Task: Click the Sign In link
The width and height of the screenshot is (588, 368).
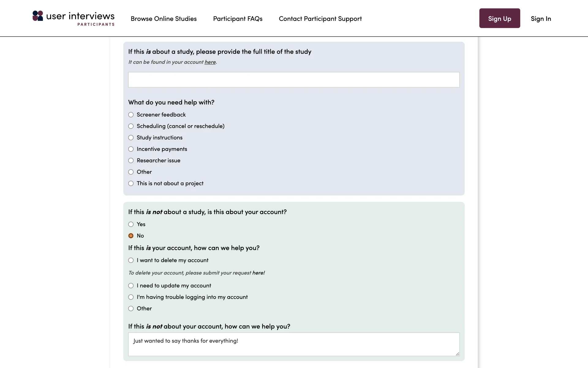Action: point(541,19)
